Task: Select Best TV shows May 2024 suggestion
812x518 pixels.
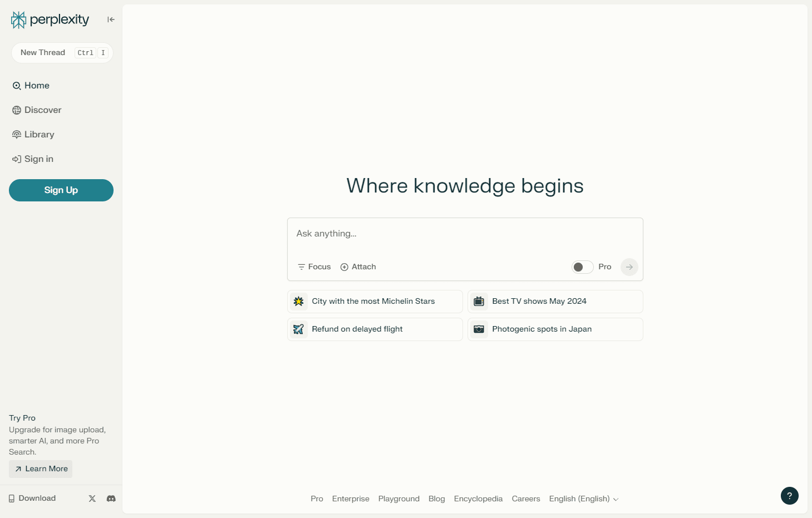Action: [555, 302]
